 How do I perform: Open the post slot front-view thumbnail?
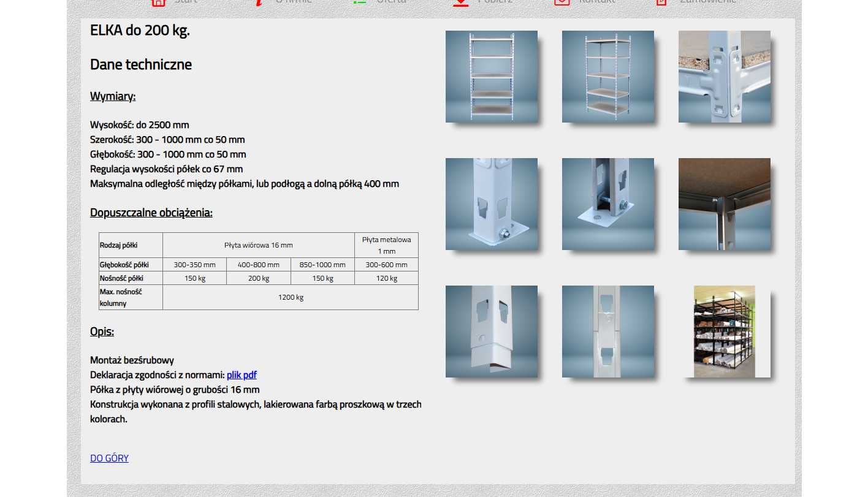pyautogui.click(x=608, y=332)
